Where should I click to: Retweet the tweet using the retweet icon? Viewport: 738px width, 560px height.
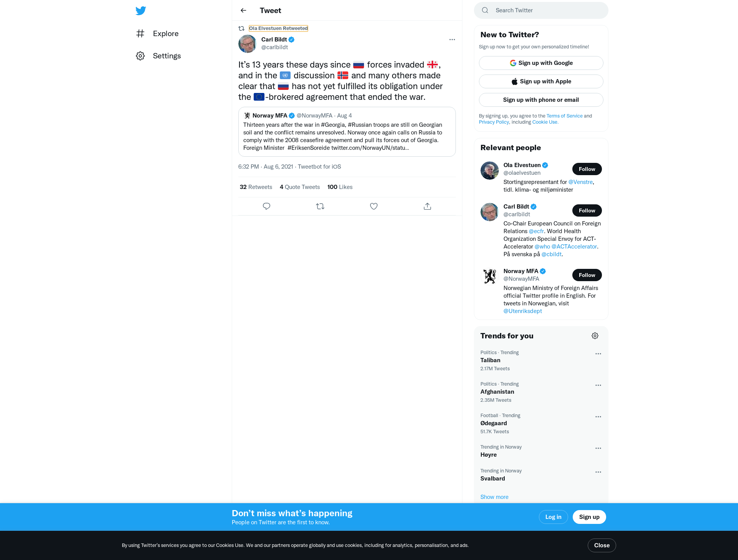click(x=320, y=206)
